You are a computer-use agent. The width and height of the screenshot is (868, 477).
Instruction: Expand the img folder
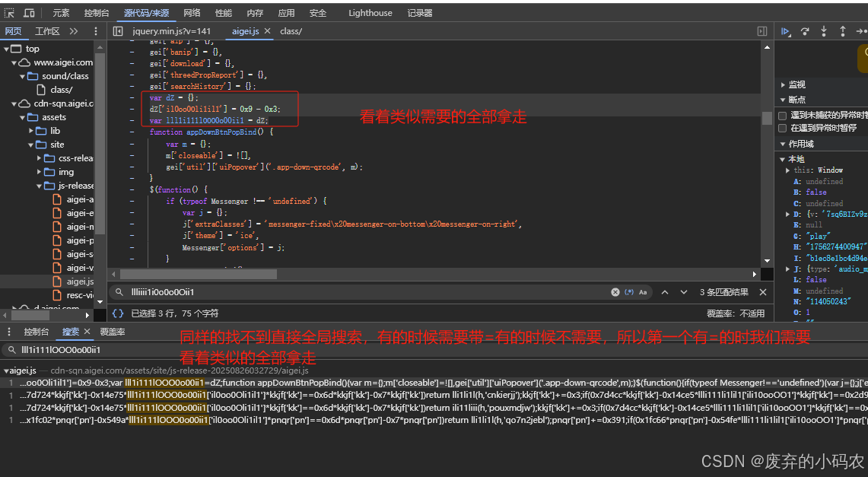(39, 172)
